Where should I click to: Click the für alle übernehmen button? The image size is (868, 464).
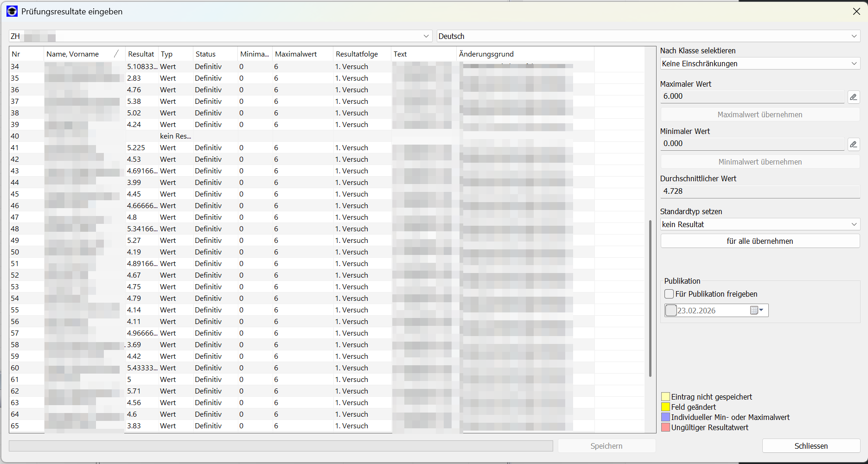pos(760,241)
